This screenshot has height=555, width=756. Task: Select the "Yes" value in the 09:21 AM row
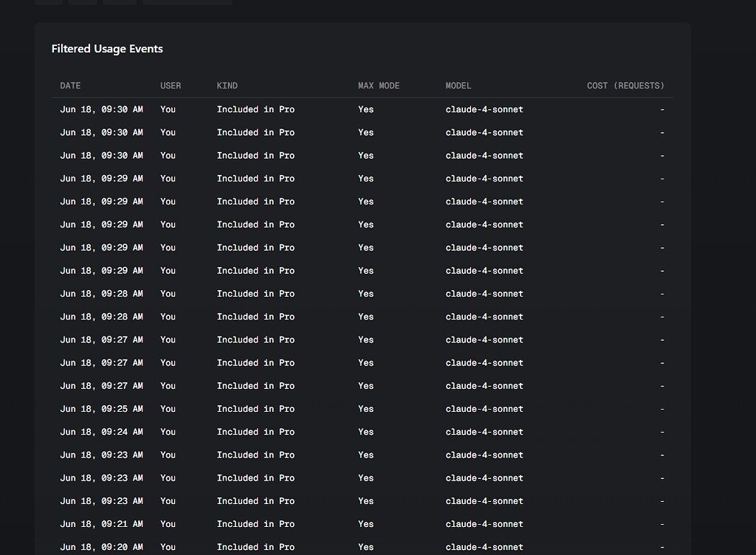tap(365, 524)
